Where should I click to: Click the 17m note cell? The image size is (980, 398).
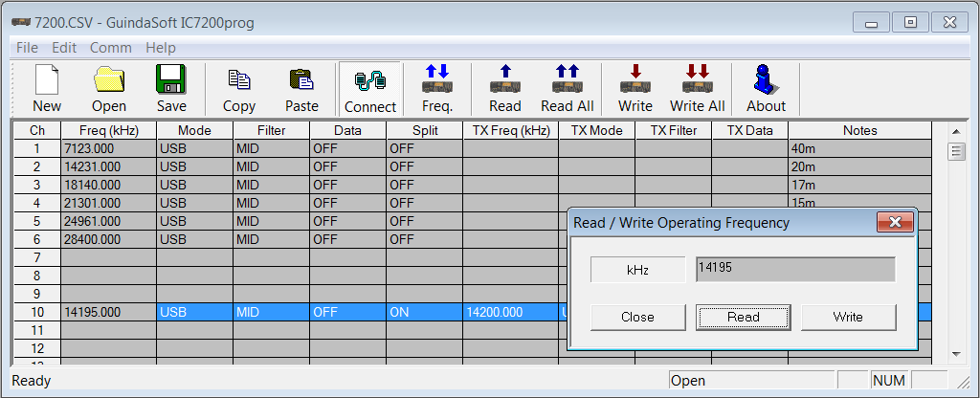(x=860, y=185)
